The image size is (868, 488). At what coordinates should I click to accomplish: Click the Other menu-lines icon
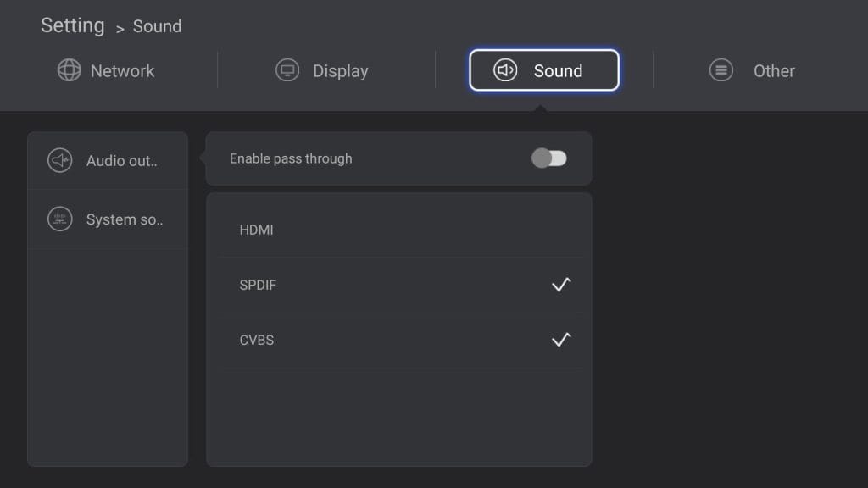(x=721, y=70)
